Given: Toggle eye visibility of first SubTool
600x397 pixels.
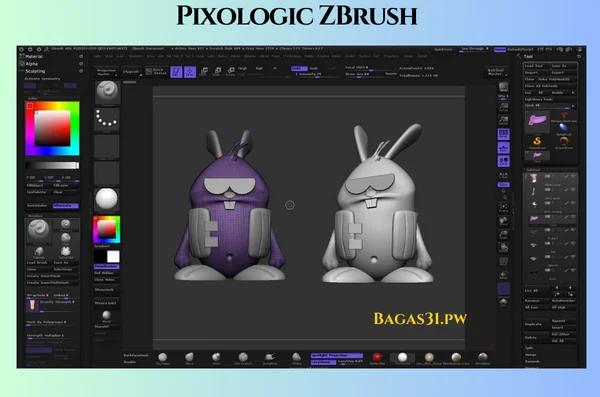Looking at the screenshot, I should point(573,176).
